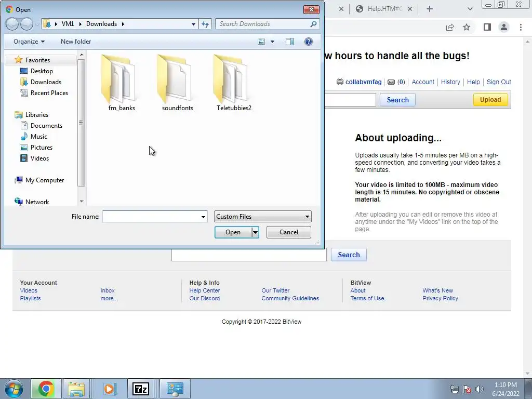Expand the File name history dropdown
This screenshot has width=532, height=399.
(203, 217)
